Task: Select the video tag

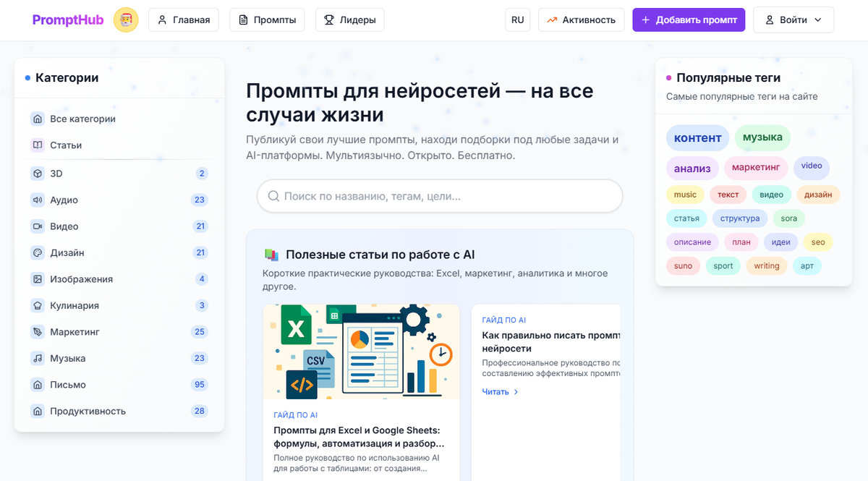Action: pyautogui.click(x=812, y=168)
